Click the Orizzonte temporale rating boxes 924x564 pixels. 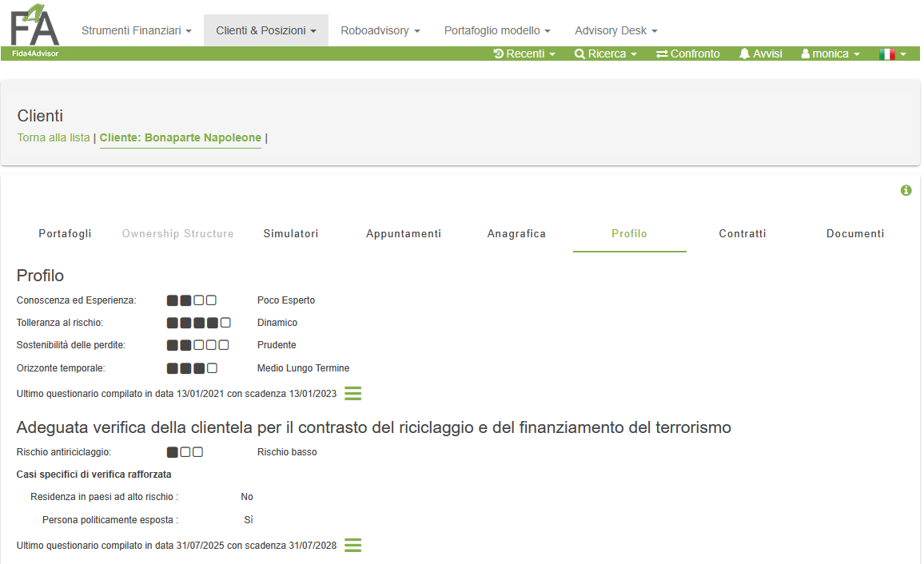pyautogui.click(x=192, y=368)
